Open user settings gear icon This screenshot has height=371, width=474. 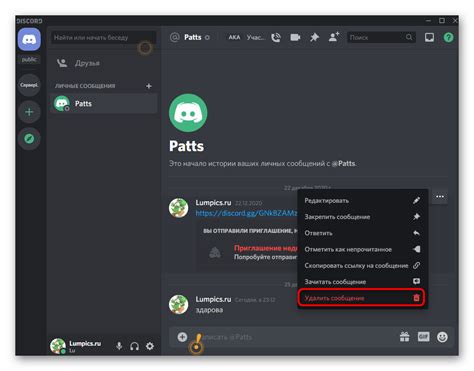[150, 346]
